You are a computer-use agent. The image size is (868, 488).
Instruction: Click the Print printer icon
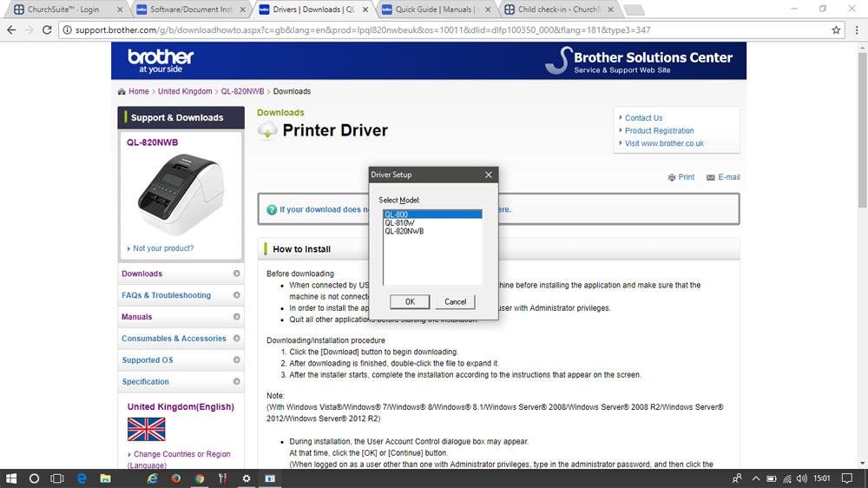[x=672, y=177]
